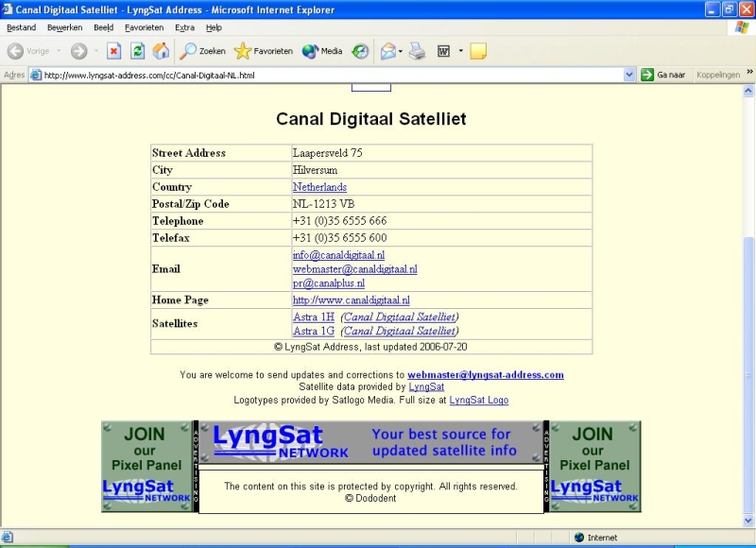Open Zoeken search pane
756x548 pixels.
coord(202,51)
